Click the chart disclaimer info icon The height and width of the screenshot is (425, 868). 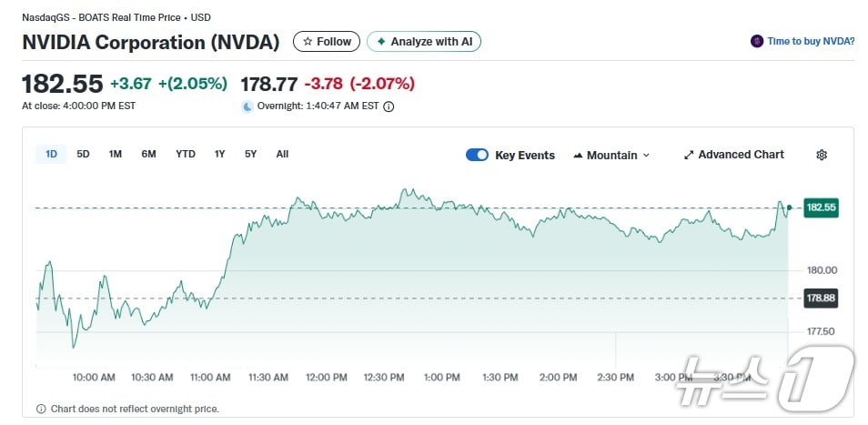tap(41, 409)
